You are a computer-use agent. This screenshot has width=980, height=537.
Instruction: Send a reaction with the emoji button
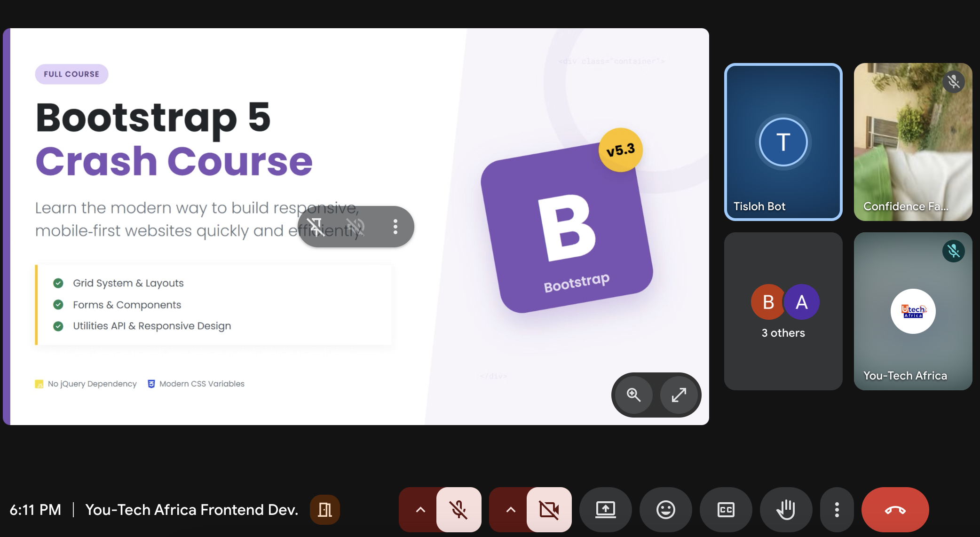coord(665,510)
